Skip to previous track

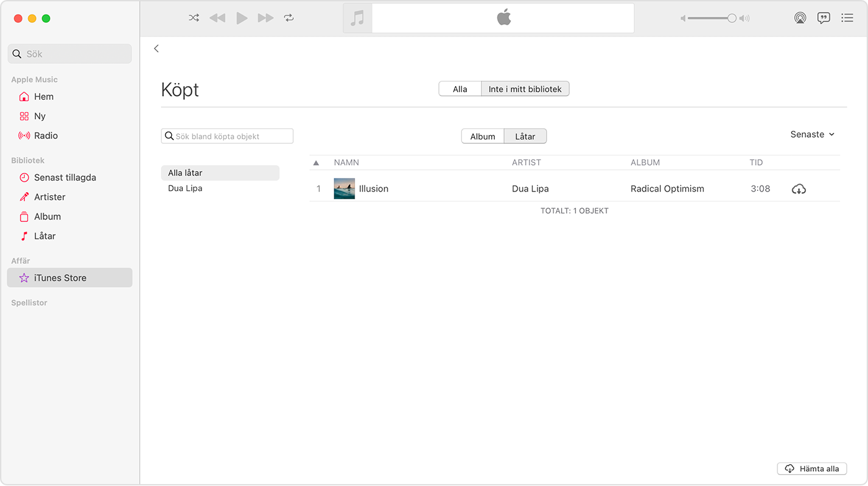pos(217,18)
